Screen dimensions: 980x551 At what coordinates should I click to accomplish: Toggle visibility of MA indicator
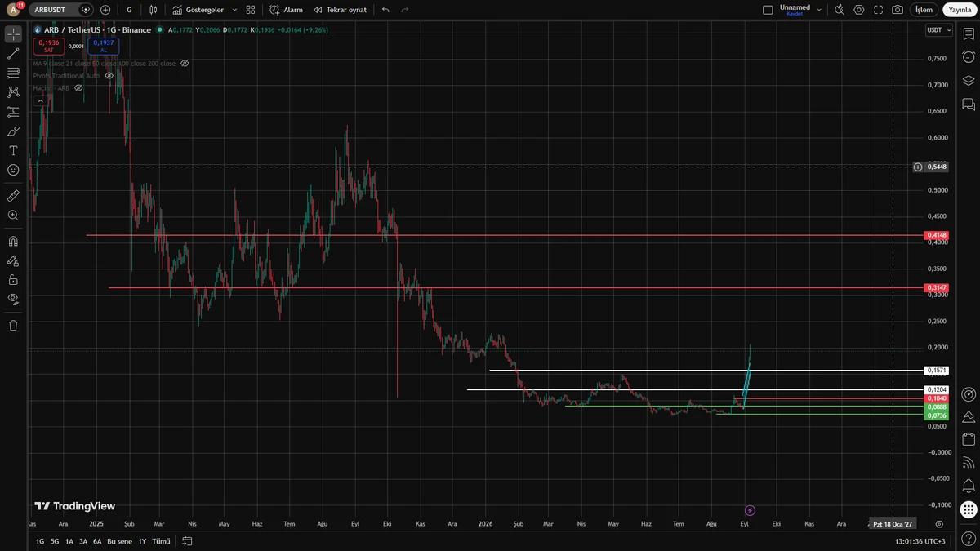tap(185, 63)
